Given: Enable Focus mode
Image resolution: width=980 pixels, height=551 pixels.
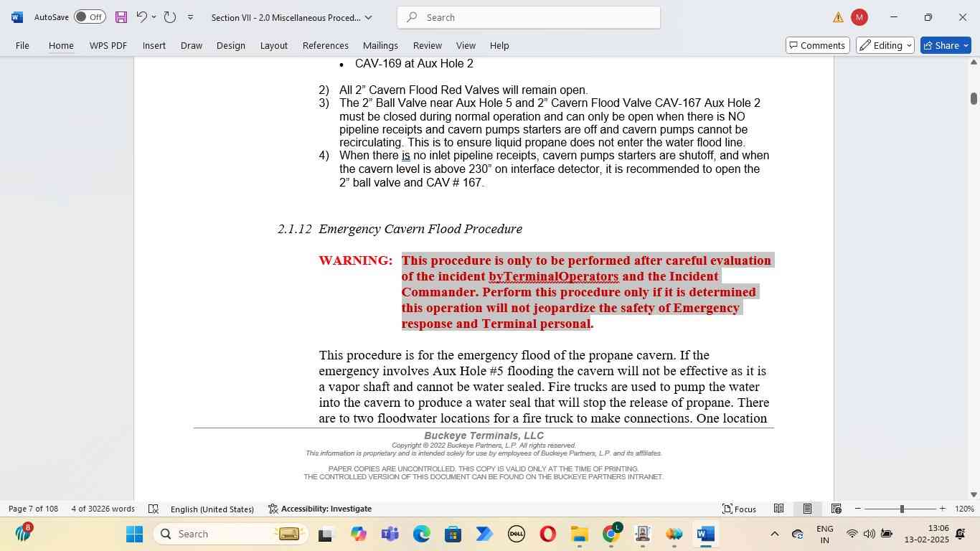Looking at the screenshot, I should coord(740,509).
